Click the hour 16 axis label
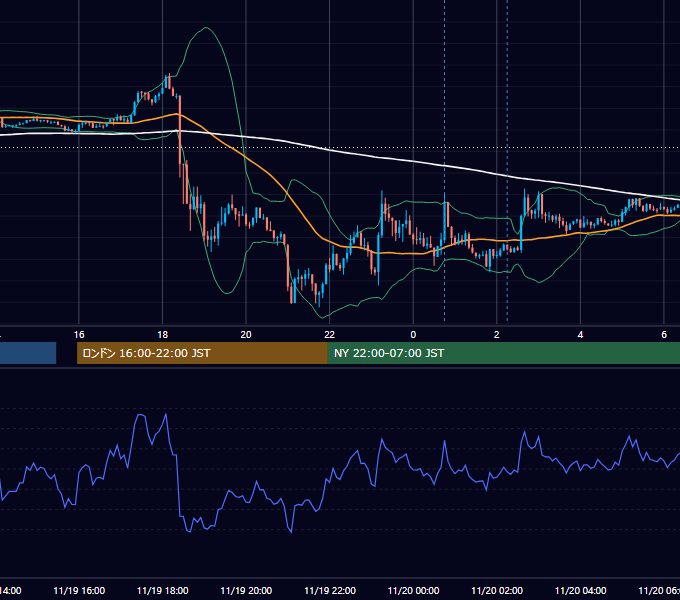 pos(79,335)
